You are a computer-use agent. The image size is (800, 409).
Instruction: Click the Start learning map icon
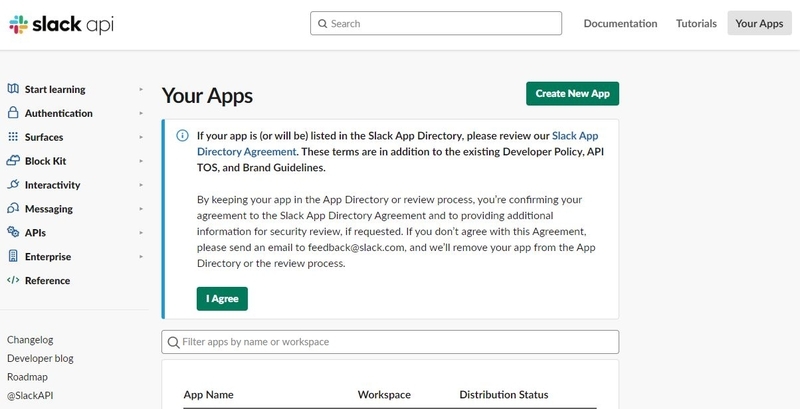coord(13,89)
